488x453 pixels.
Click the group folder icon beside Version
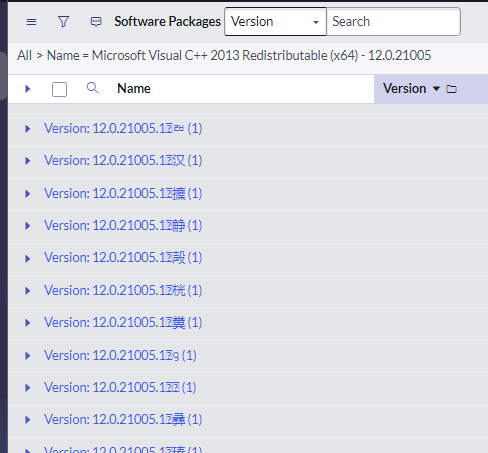point(451,89)
